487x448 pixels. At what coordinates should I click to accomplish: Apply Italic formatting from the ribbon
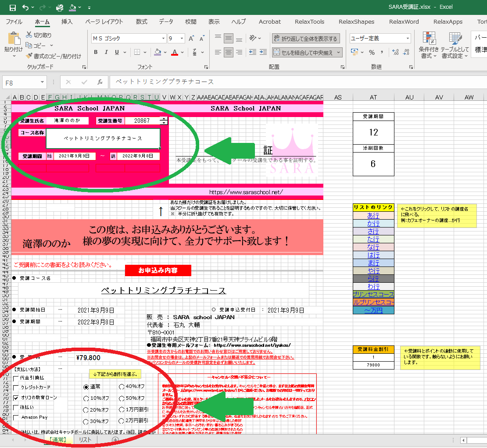pos(106,53)
